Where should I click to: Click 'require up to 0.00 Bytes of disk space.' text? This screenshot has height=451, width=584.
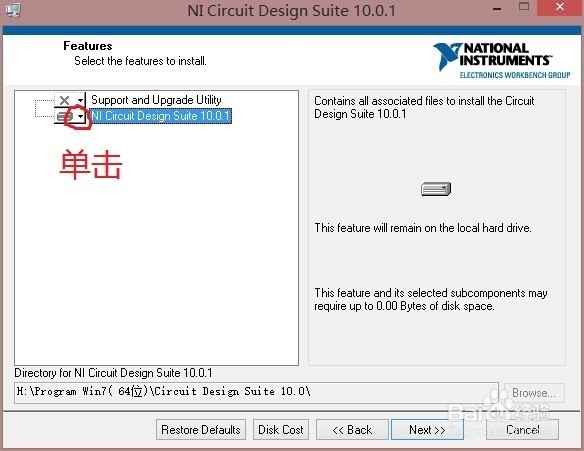[404, 306]
